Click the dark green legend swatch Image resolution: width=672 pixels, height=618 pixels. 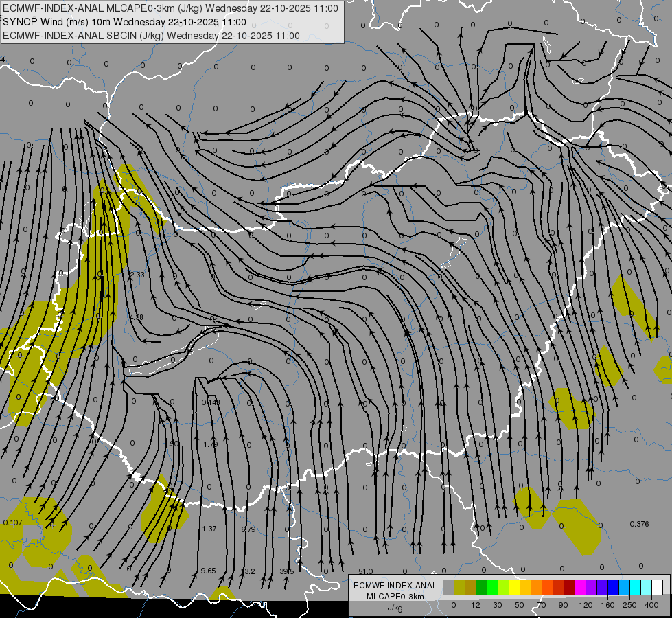482,588
